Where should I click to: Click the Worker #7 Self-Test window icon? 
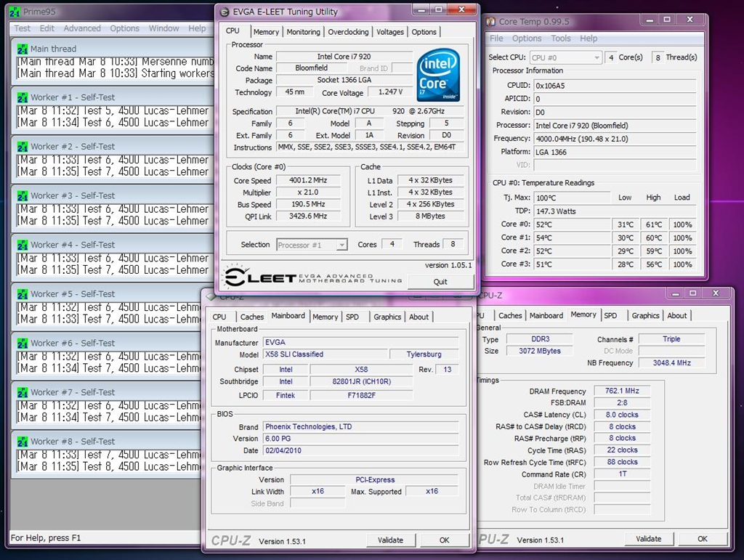pos(23,392)
